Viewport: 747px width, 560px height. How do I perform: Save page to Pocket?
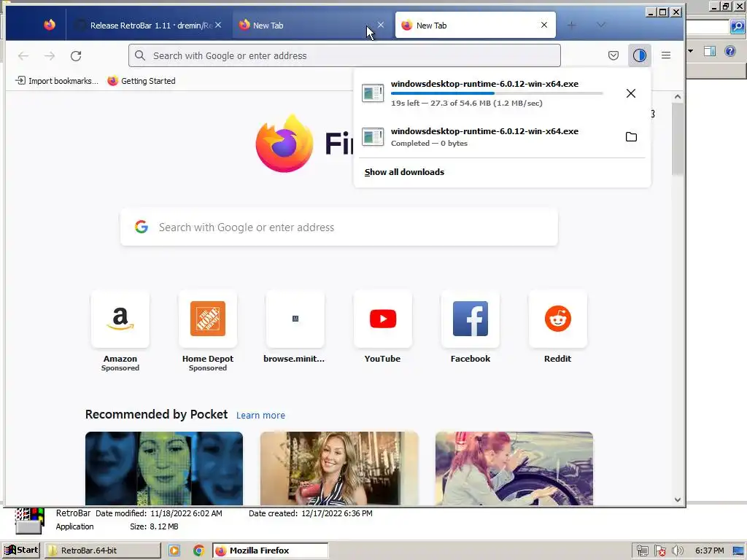pos(613,55)
